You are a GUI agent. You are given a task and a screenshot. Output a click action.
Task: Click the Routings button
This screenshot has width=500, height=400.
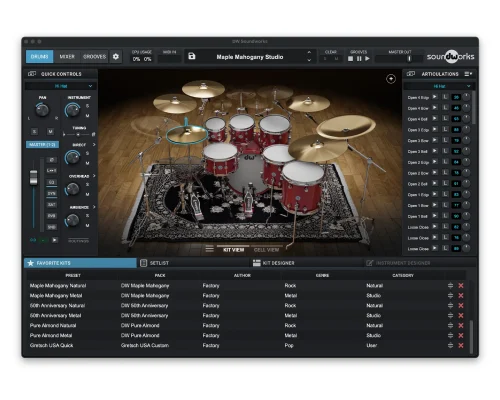(78, 240)
